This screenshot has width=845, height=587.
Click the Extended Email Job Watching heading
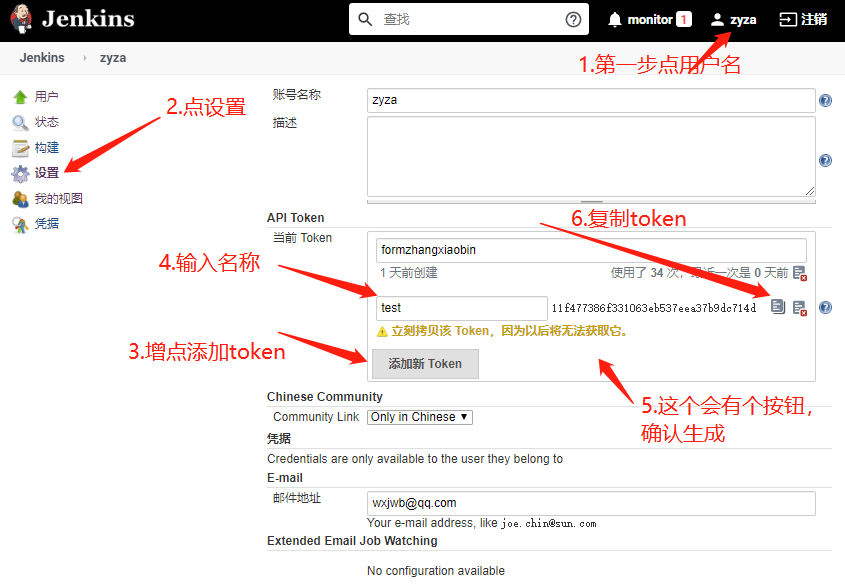[x=352, y=541]
